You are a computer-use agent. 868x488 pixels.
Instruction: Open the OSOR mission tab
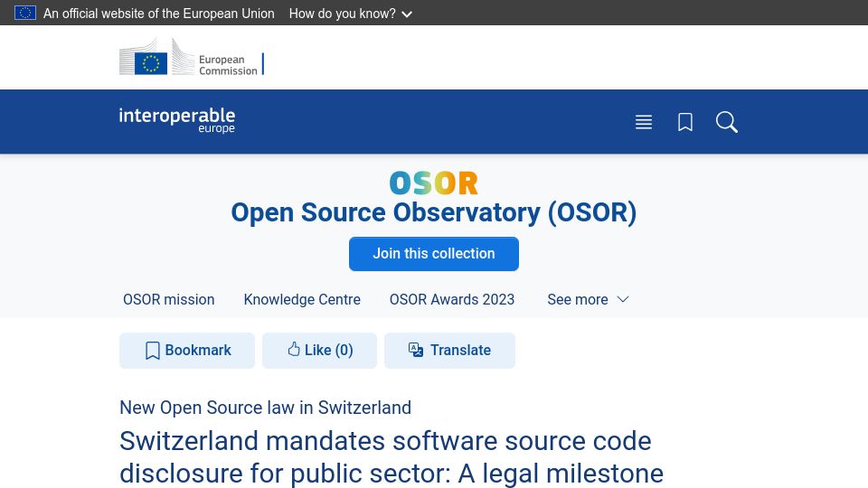point(169,299)
